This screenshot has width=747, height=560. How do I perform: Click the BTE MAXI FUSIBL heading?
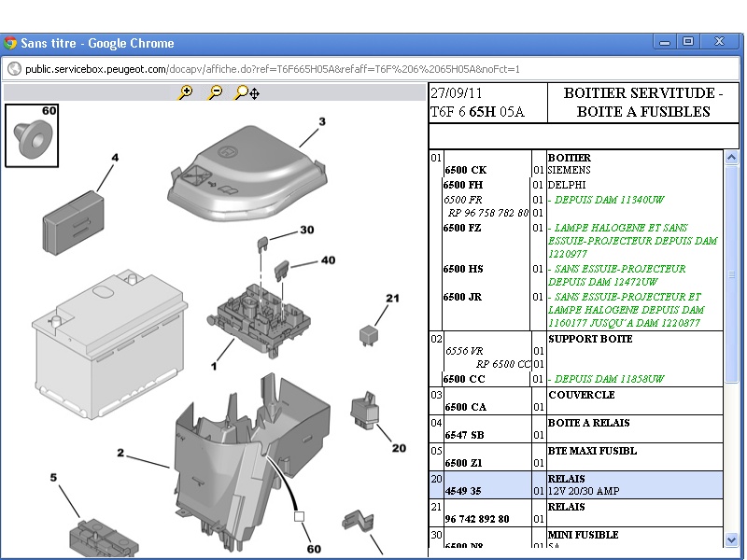point(592,451)
